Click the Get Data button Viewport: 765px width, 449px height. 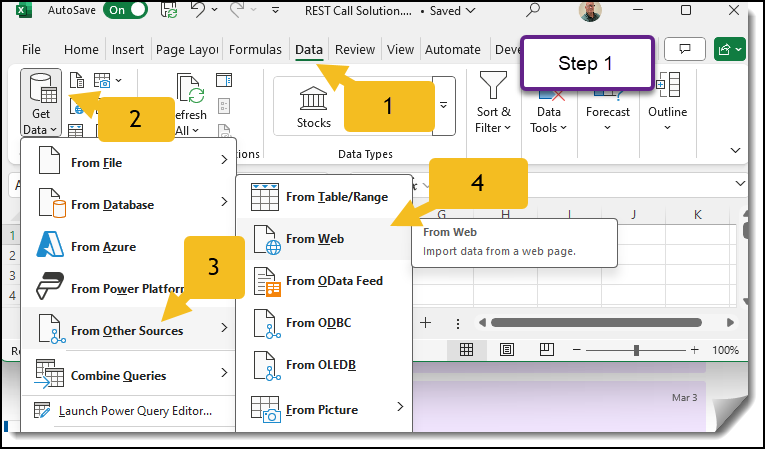pyautogui.click(x=41, y=103)
